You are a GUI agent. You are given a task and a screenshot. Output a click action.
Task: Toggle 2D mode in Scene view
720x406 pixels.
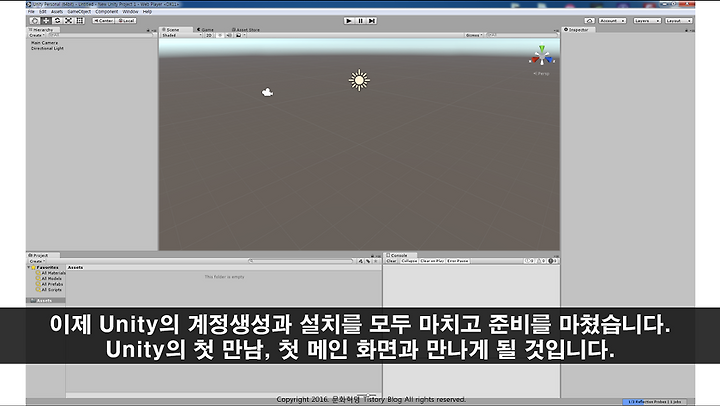click(x=209, y=35)
